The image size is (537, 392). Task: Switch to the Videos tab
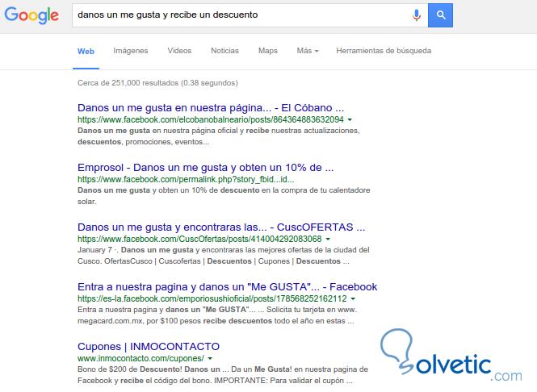click(179, 51)
